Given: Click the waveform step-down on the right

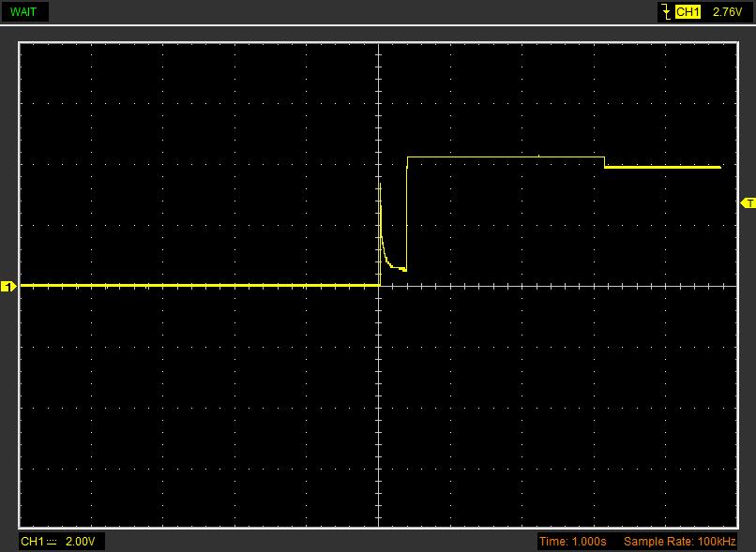Looking at the screenshot, I should click(x=605, y=162).
